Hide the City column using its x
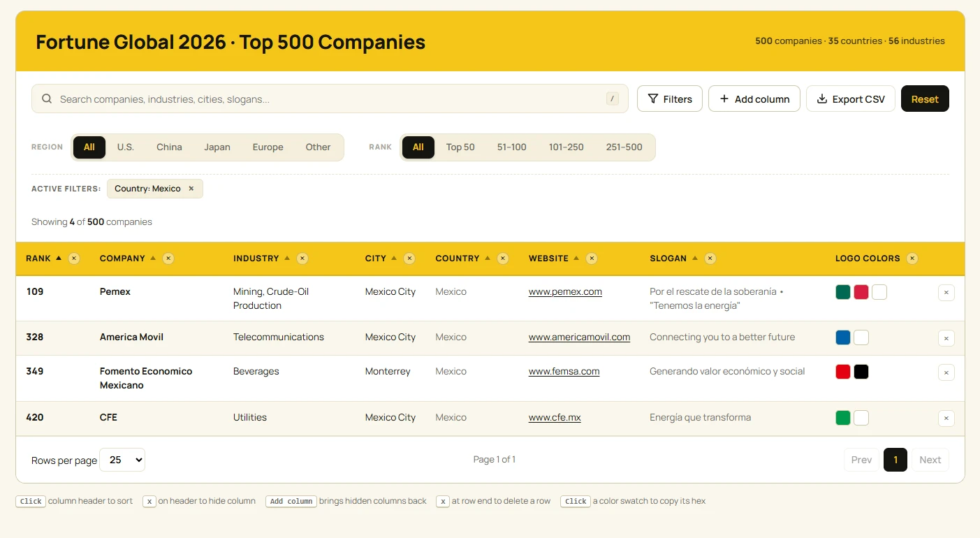Viewport: 980px width, 538px height. click(x=409, y=259)
